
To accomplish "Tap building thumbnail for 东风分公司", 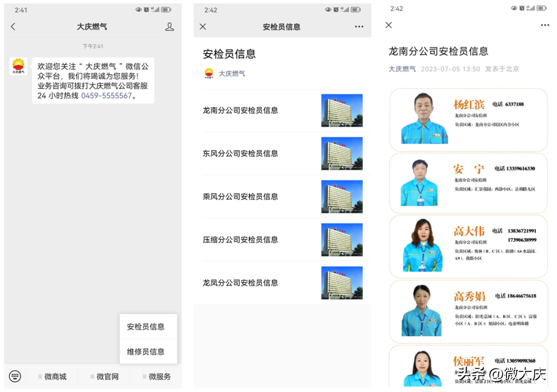I will click(x=342, y=154).
